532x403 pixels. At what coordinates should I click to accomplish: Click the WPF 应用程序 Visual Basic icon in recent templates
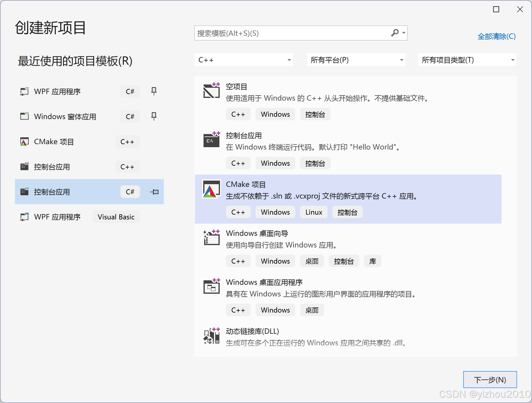click(25, 217)
